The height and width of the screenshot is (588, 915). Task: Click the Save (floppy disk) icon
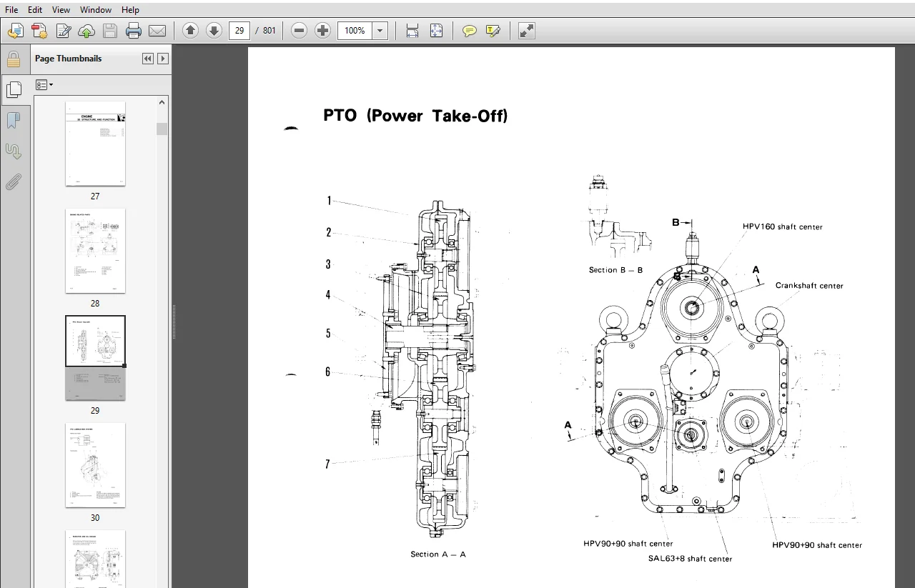[x=109, y=31]
